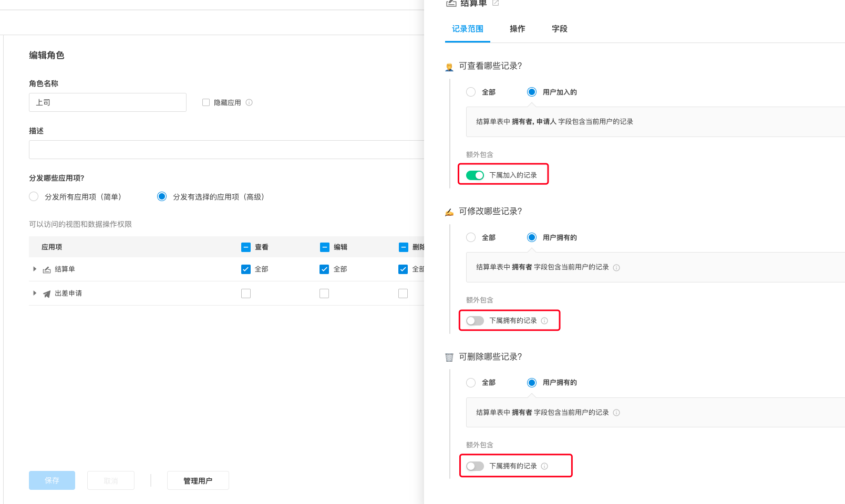Click info icon in 可删除 record description

tap(616, 413)
